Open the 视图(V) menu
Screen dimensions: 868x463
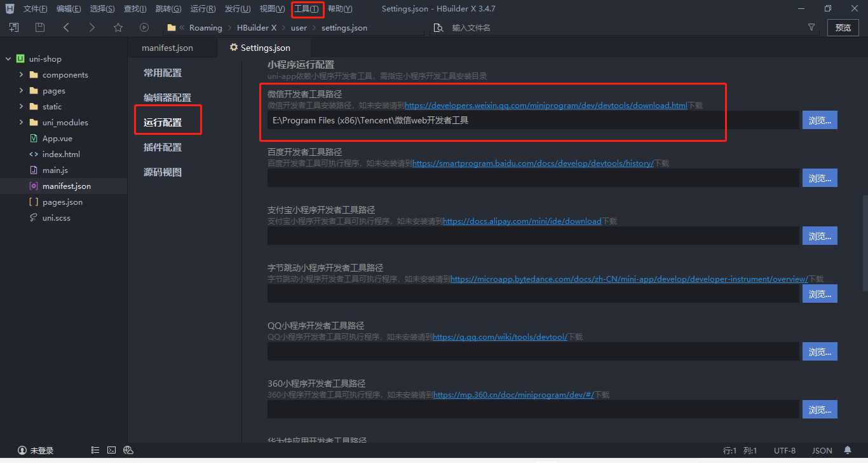272,9
